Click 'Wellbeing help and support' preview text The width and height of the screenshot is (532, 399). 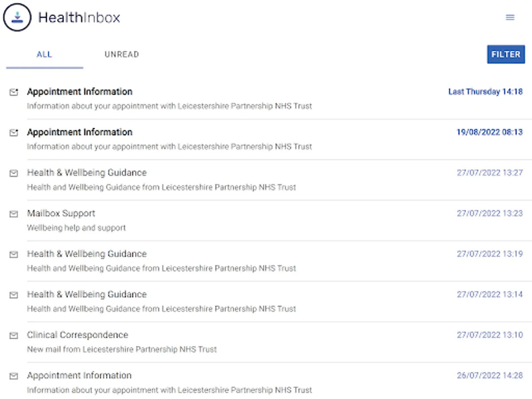[x=76, y=228]
